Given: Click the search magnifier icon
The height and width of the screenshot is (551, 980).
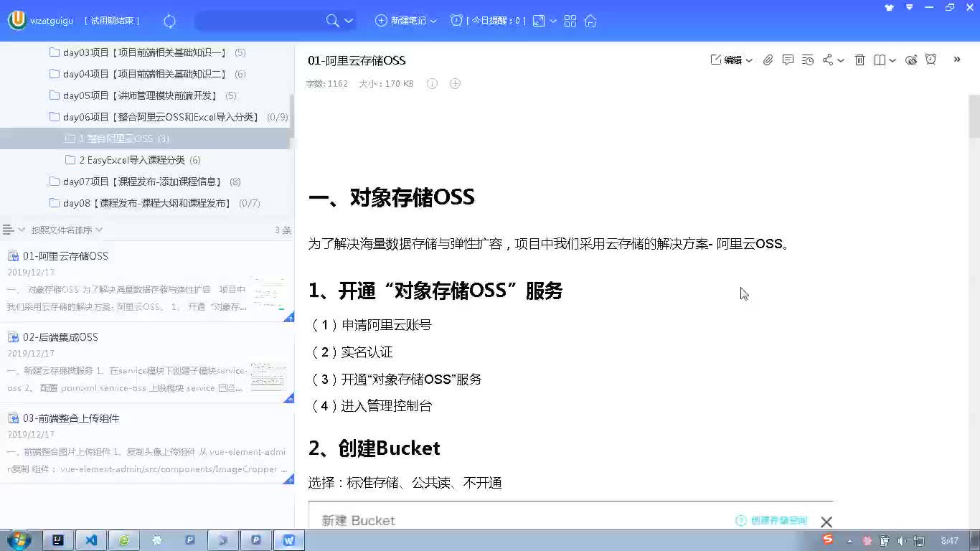Looking at the screenshot, I should [332, 21].
